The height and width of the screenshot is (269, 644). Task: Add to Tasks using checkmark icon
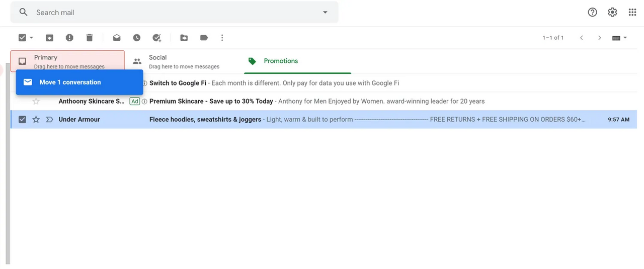pos(157,38)
